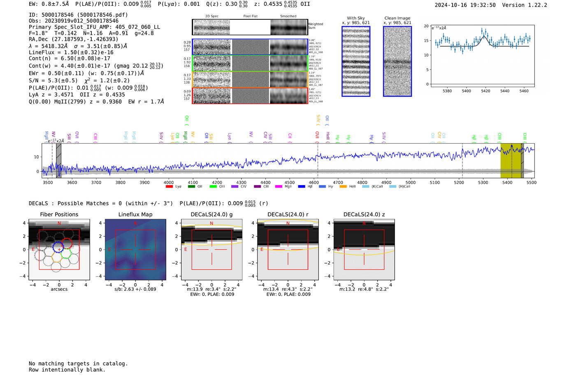Click the red circled fiber in Fiber Positions
The height and width of the screenshot is (392, 576).
(x=67, y=244)
